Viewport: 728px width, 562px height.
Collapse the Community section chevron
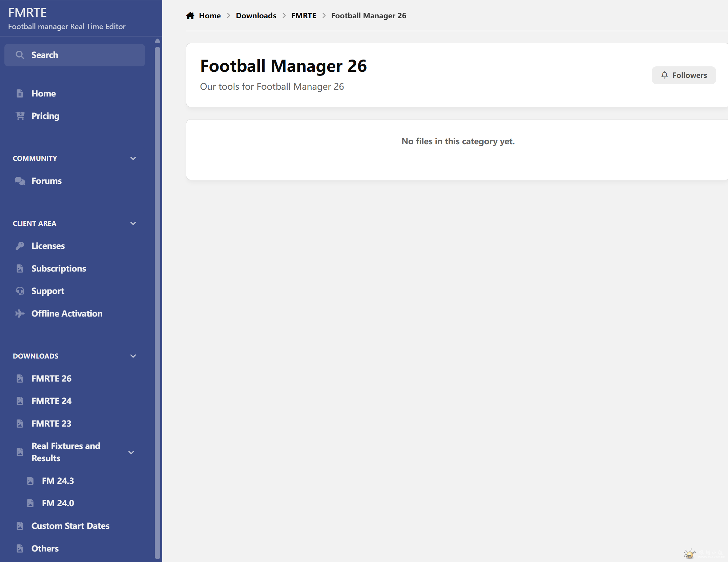(x=133, y=158)
